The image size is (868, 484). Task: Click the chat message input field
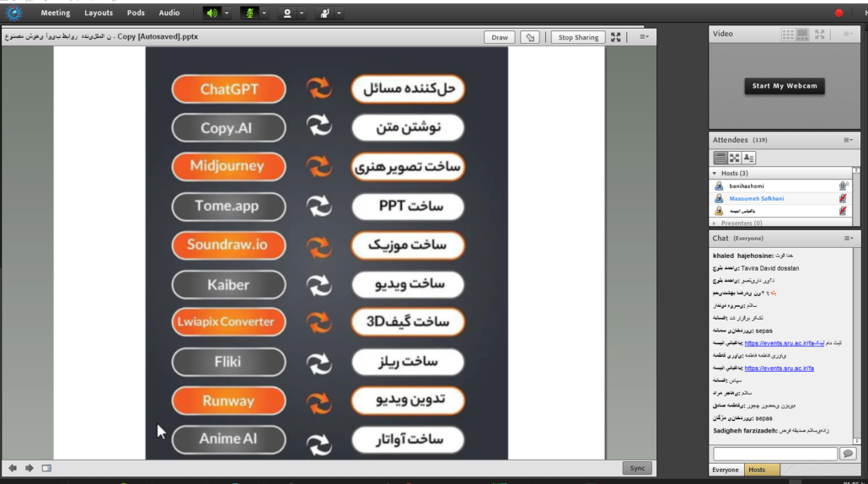pos(775,454)
